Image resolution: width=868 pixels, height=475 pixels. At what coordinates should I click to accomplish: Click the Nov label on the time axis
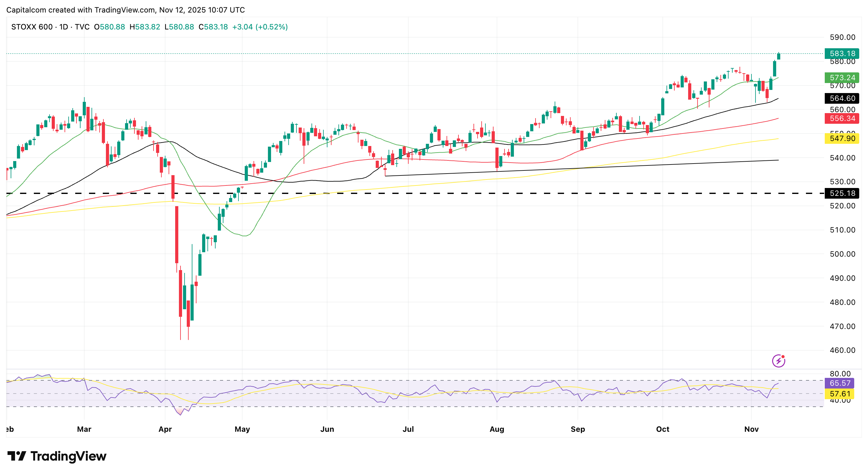coord(751,429)
